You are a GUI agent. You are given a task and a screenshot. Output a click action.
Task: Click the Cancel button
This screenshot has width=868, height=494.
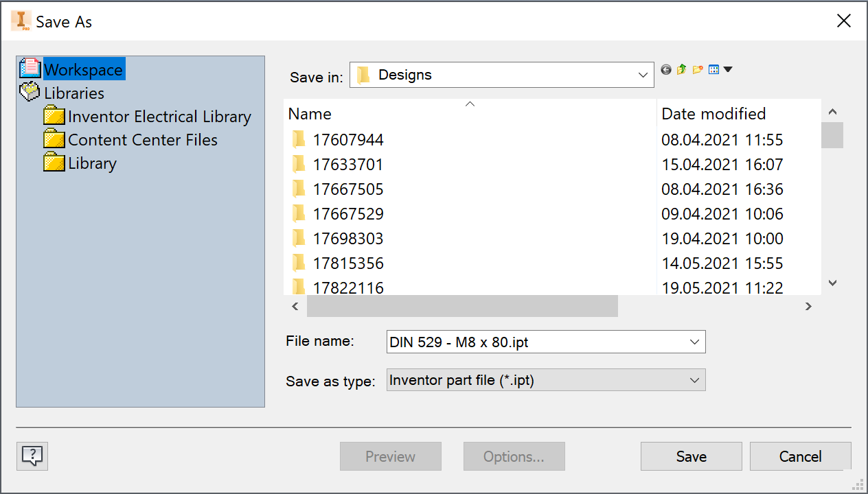click(x=800, y=456)
